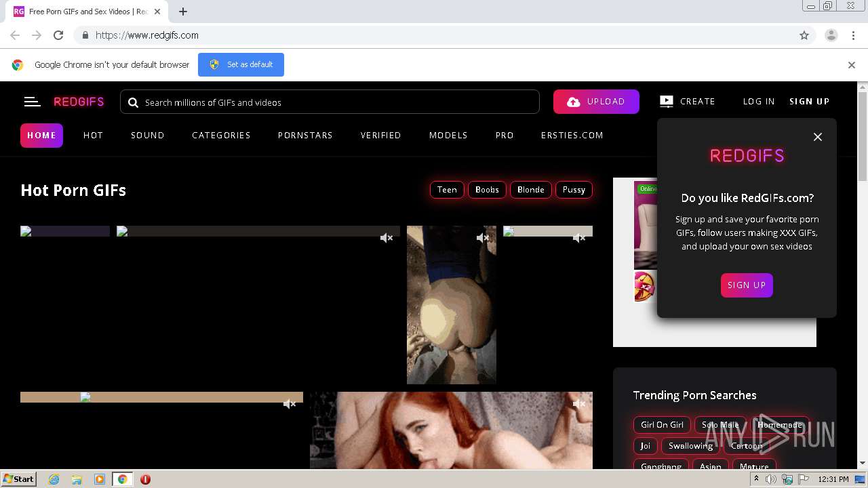The image size is (868, 488).
Task: Select the Blonde tag filter
Action: point(531,190)
